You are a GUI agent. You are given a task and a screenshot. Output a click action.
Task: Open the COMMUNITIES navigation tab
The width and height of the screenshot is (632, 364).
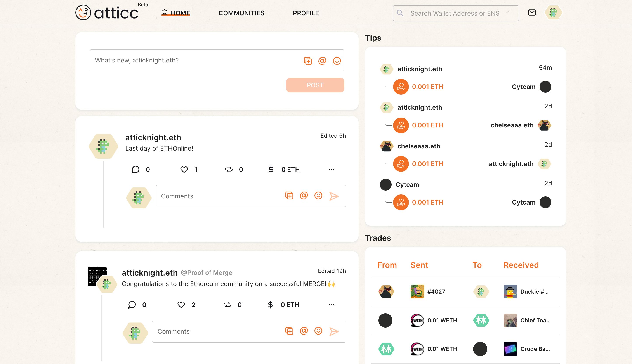(241, 13)
